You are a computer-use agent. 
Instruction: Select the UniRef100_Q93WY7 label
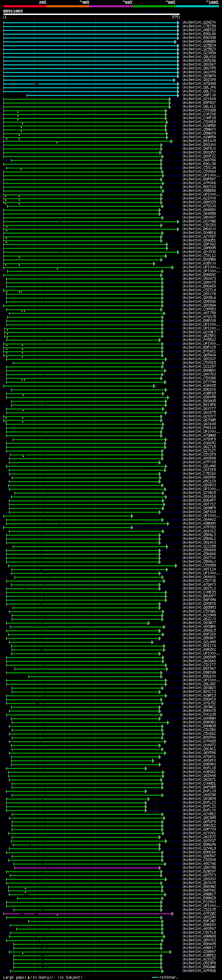pyautogui.click(x=199, y=623)
